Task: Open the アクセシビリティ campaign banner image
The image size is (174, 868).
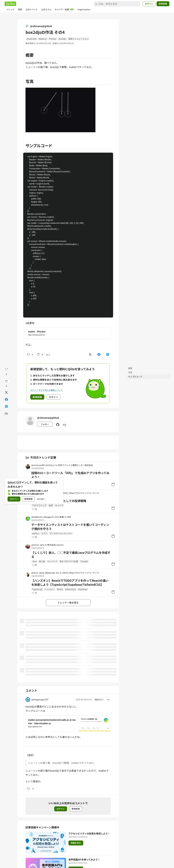Action: click(46, 842)
